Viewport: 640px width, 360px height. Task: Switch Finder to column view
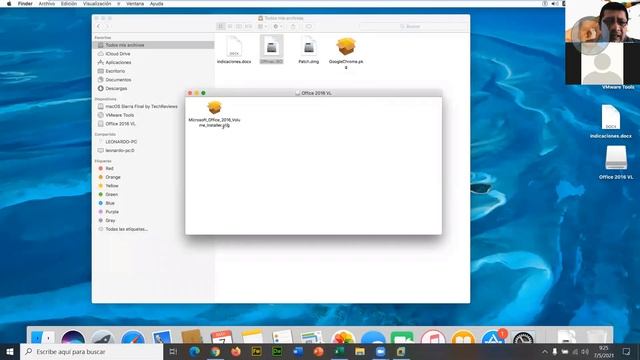point(239,27)
